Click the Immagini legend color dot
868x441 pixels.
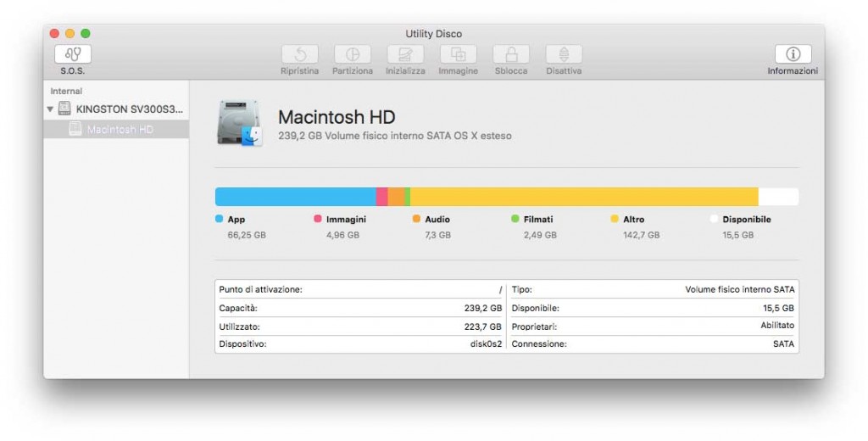click(x=318, y=219)
